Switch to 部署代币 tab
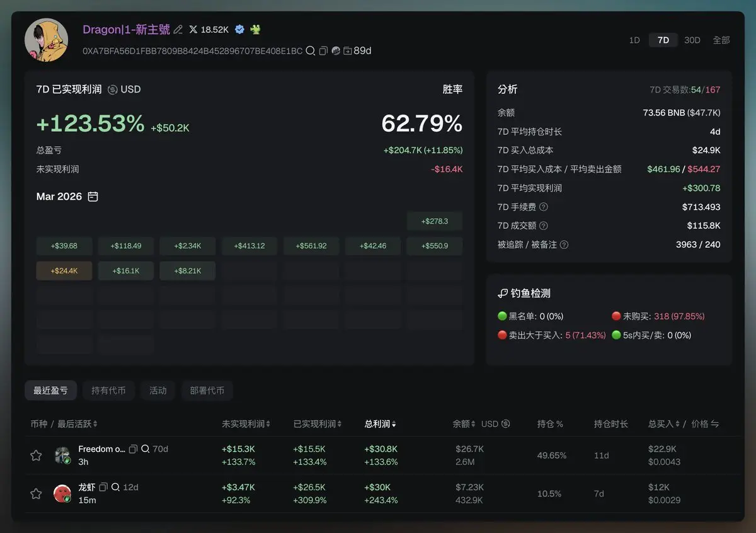The height and width of the screenshot is (533, 756). tap(207, 391)
